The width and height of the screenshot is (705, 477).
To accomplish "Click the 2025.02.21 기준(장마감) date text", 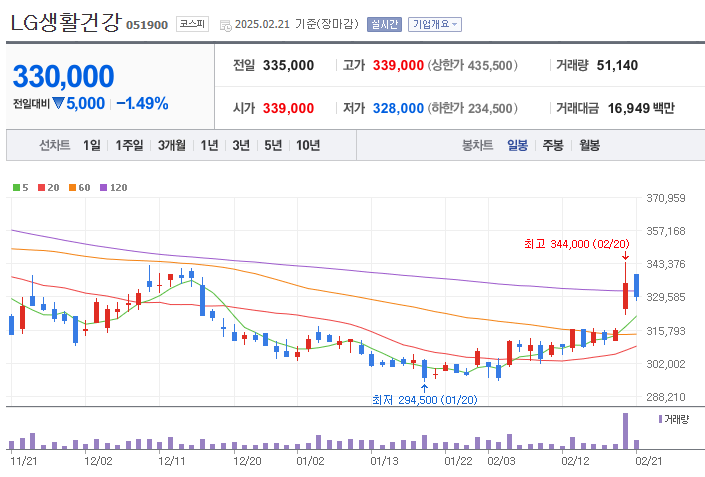I will (x=297, y=24).
